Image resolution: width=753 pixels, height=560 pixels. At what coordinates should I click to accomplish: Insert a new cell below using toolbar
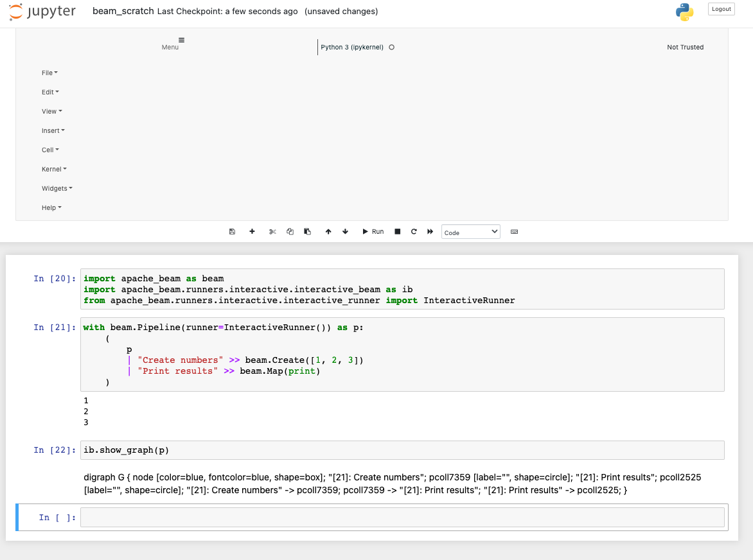pos(252,231)
